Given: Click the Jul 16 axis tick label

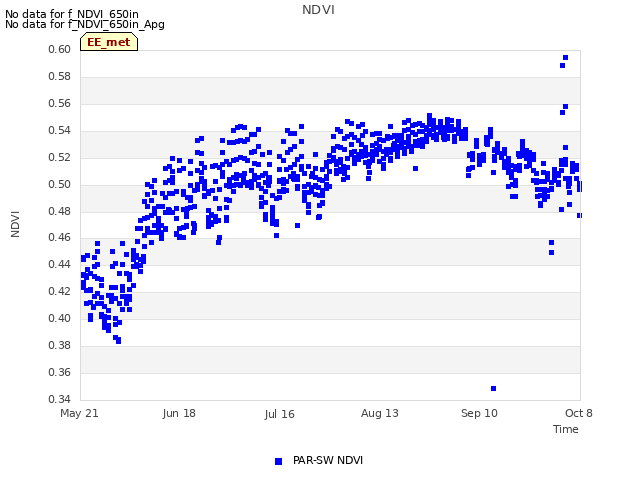Looking at the screenshot, I should coord(279,414).
